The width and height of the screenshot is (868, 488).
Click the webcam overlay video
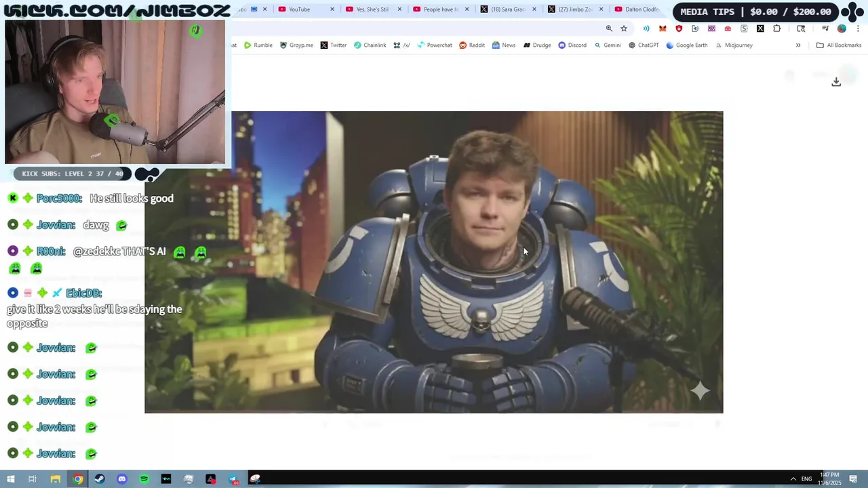(115, 91)
